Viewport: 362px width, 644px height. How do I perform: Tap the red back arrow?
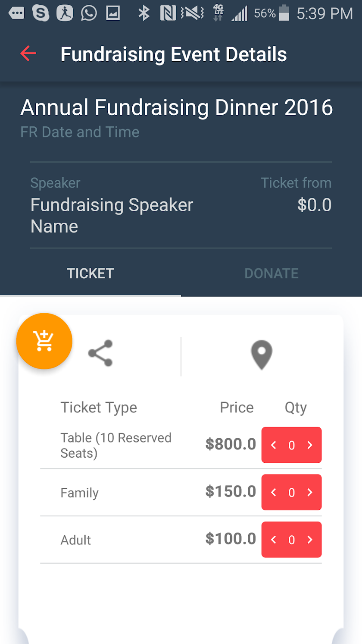tap(28, 54)
